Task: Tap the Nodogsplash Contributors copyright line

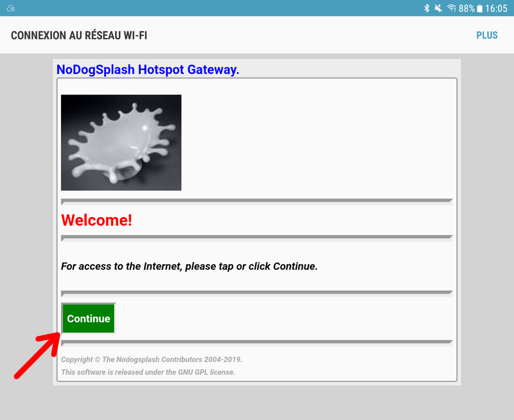Action: 152,360
